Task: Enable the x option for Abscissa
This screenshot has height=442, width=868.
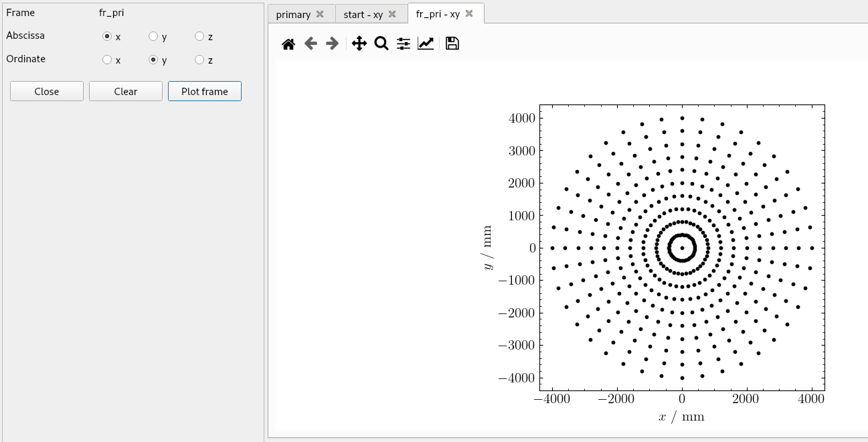Action: [x=107, y=36]
